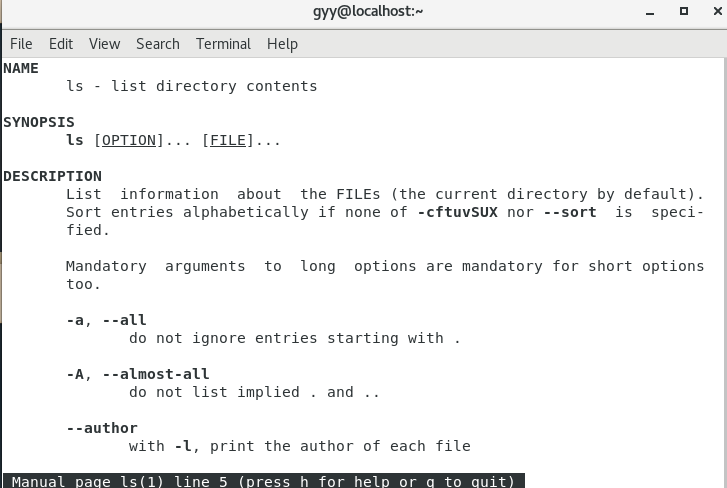
Task: Open the Help menu
Action: (282, 44)
